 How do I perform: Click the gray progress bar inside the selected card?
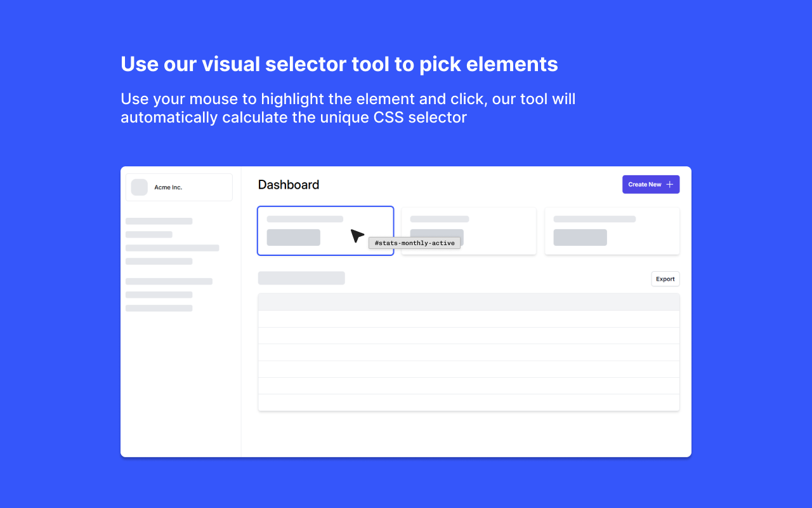(x=292, y=237)
